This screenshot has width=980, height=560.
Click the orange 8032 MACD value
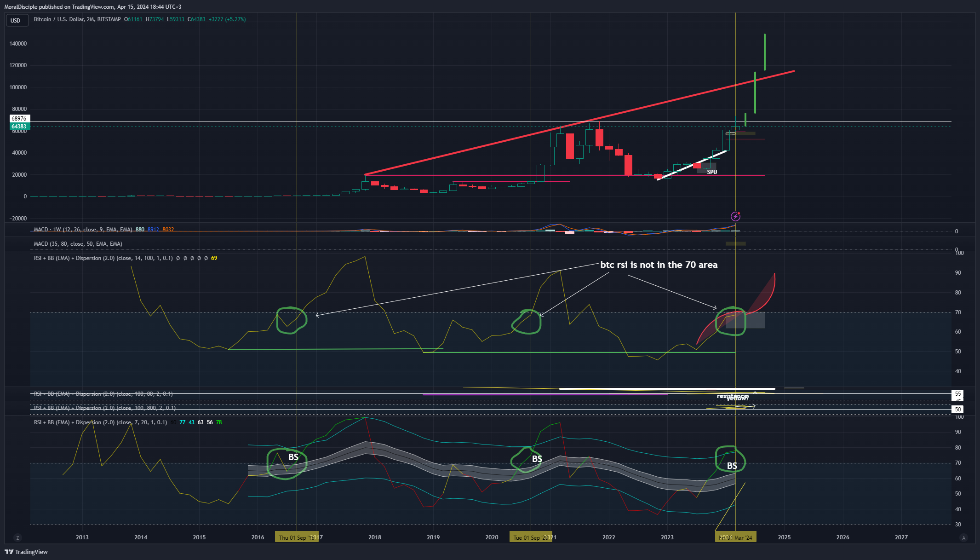coord(168,229)
